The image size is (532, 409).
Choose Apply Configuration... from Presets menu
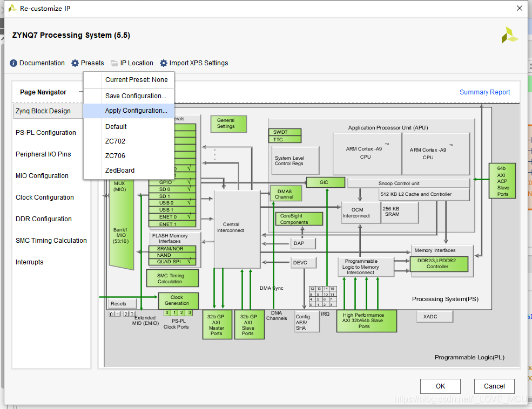point(129,111)
